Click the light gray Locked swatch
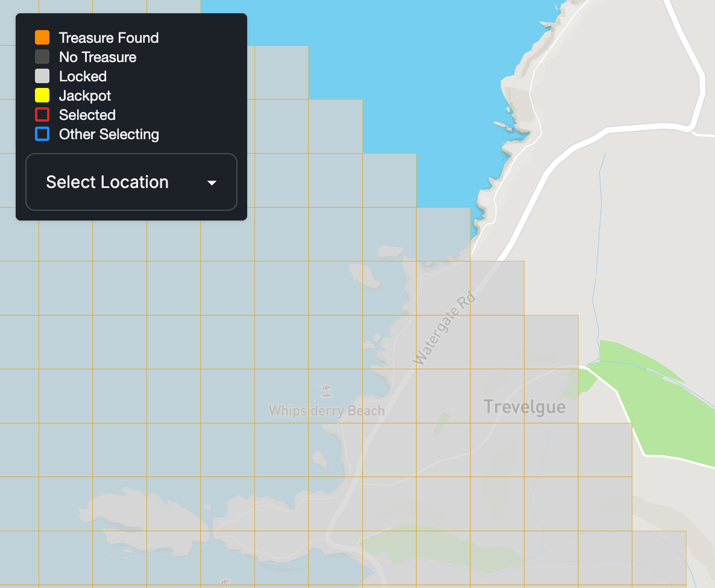The height and width of the screenshot is (588, 715). point(42,76)
